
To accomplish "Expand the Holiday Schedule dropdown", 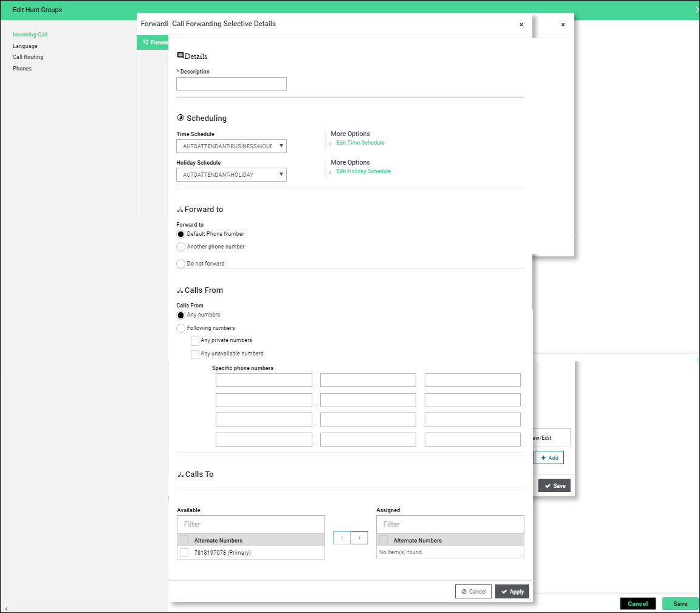I will click(232, 175).
